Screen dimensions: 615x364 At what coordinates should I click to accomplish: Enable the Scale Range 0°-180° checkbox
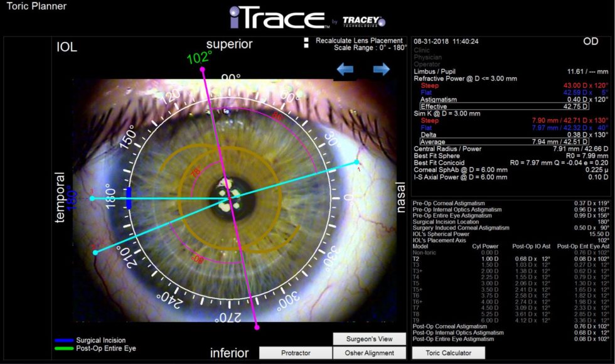coord(307,46)
